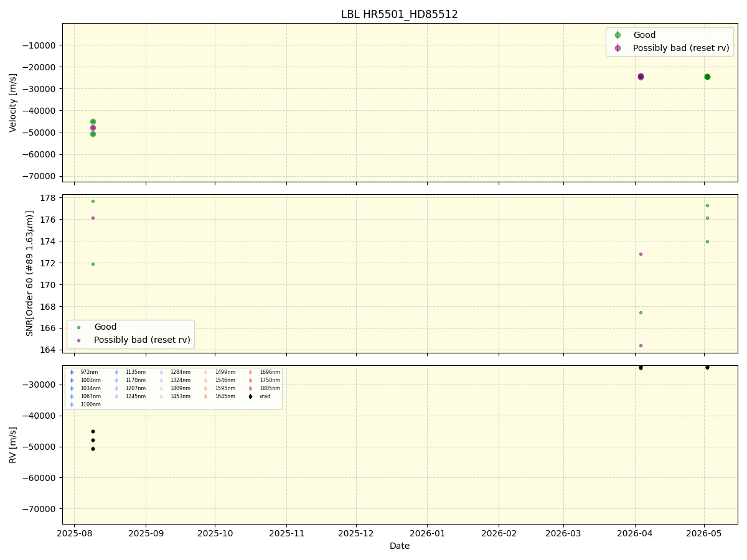This screenshot has width=747, height=560.
Task: Click the 972nm legend marker
Action: [72, 372]
